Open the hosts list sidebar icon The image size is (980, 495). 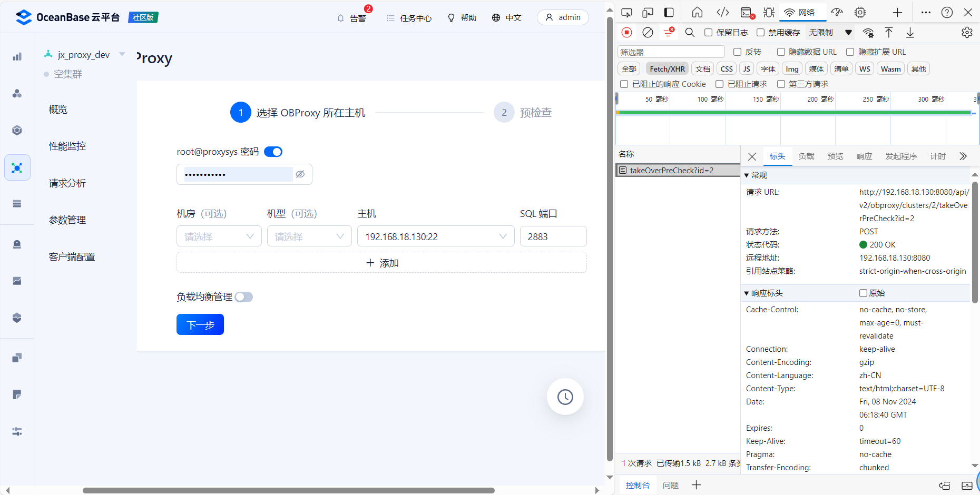17,204
